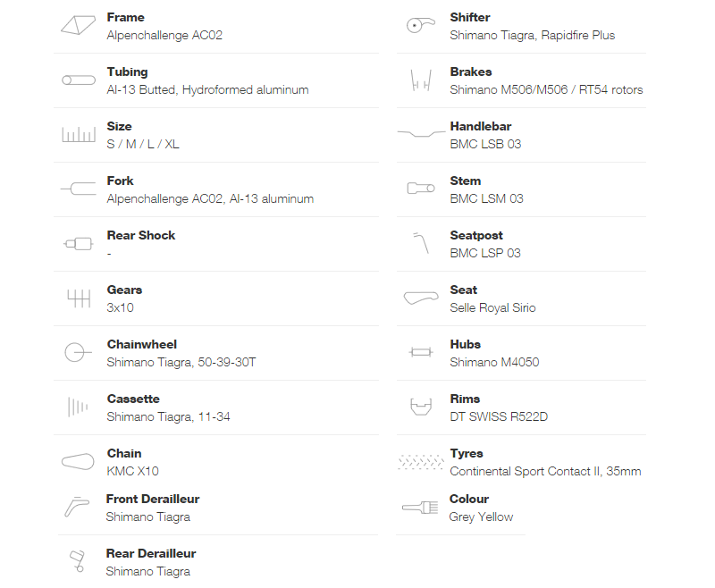Click the Colour paintbrush icon

pyautogui.click(x=420, y=508)
